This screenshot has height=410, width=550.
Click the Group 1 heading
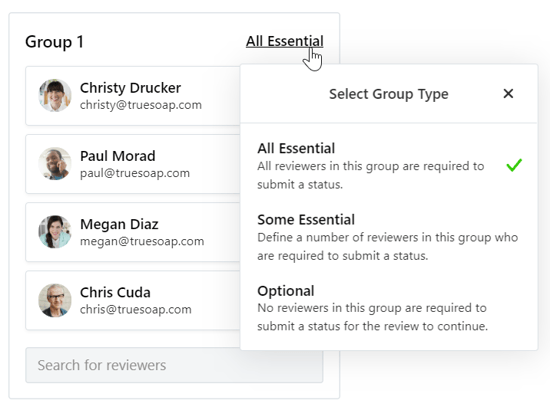tap(54, 42)
